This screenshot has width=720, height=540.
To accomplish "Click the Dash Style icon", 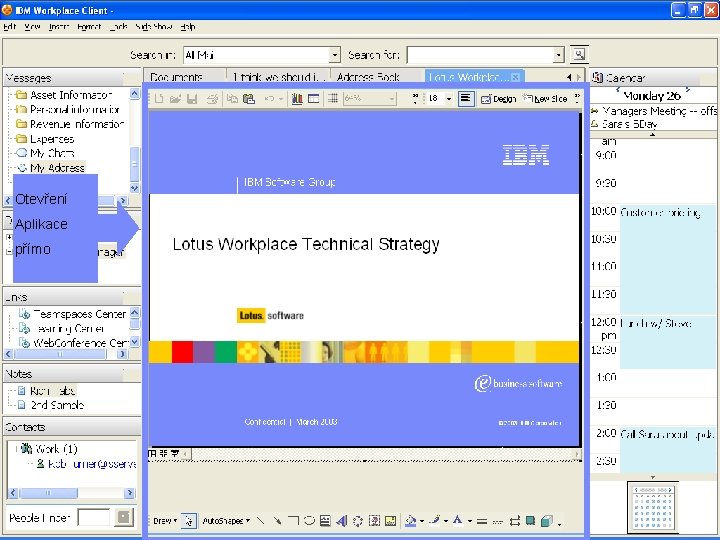I will click(497, 522).
